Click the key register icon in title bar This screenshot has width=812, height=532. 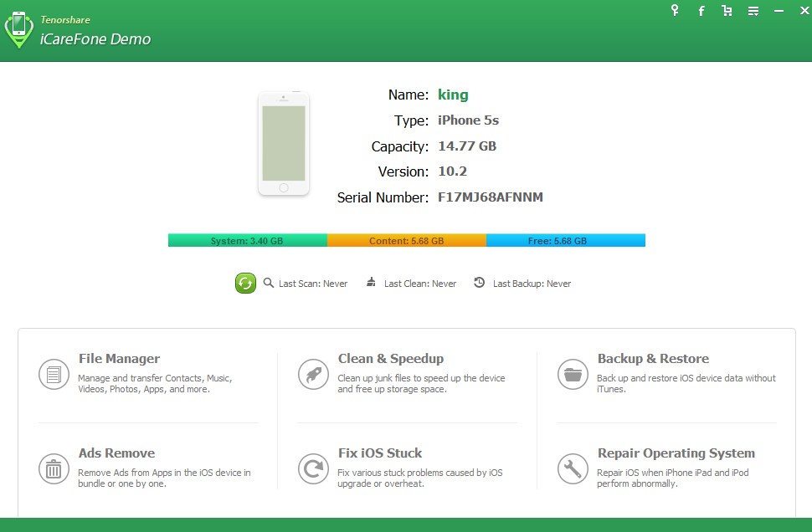[674, 10]
